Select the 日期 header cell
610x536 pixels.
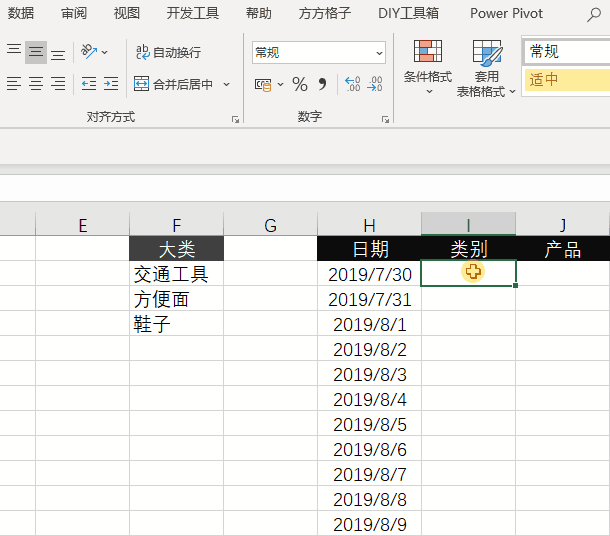coord(369,249)
